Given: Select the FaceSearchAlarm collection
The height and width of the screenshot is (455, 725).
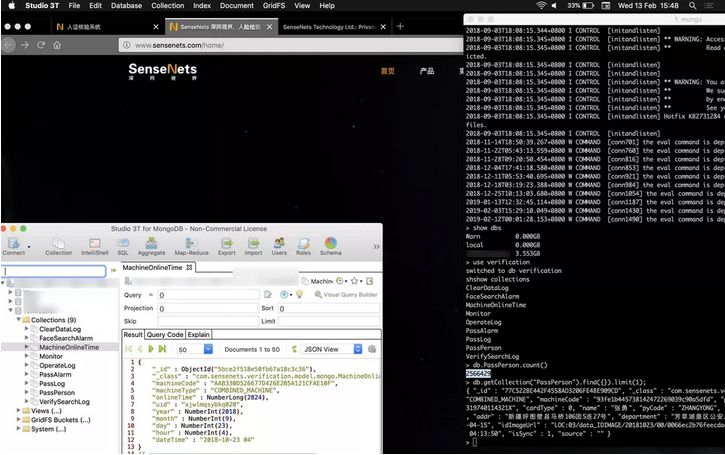Looking at the screenshot, I should click(x=66, y=338).
